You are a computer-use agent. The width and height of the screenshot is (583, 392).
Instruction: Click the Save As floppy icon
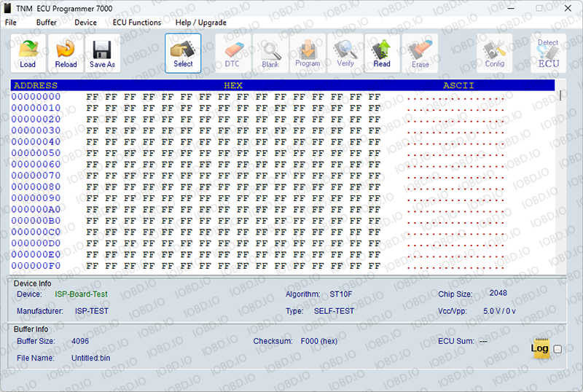[102, 52]
